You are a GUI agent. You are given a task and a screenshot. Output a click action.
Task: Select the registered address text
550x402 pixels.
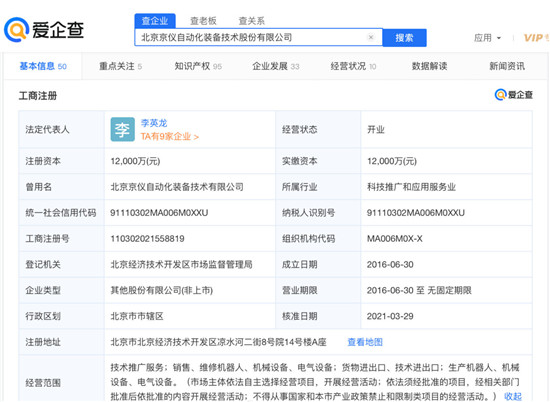coord(219,342)
